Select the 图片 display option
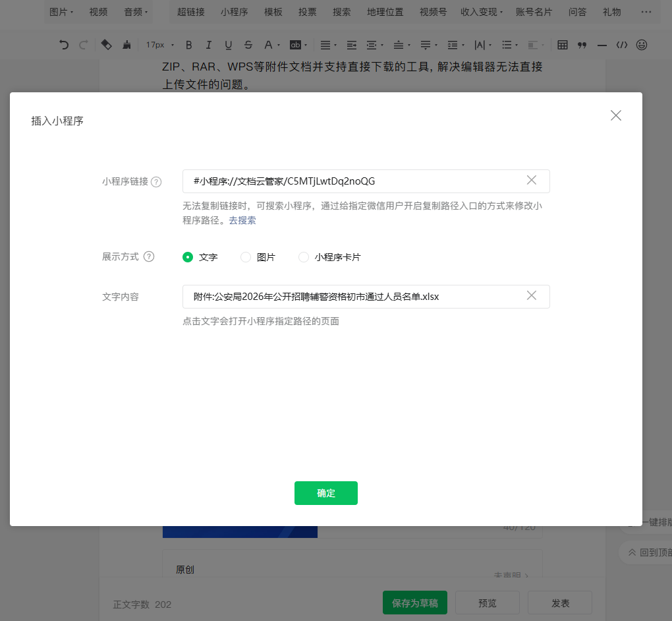Screen dimensions: 672x621 tap(246, 257)
